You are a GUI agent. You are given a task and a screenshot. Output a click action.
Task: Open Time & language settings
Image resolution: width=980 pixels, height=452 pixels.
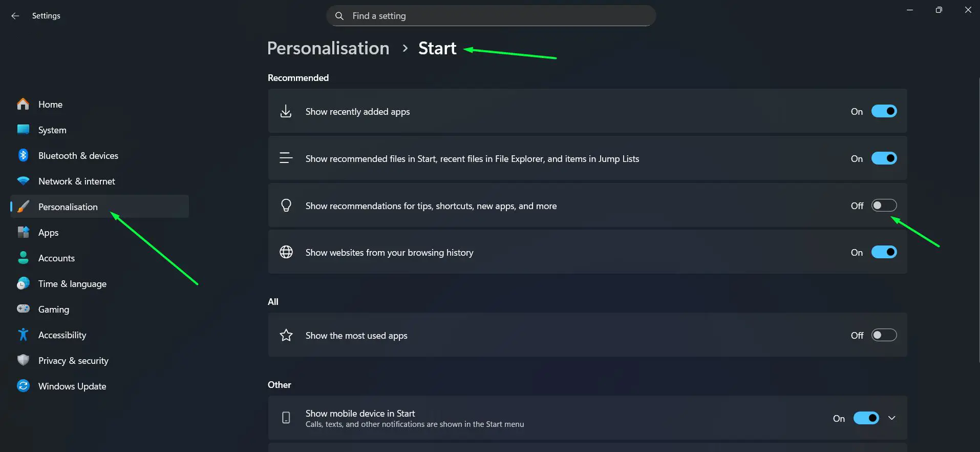72,283
